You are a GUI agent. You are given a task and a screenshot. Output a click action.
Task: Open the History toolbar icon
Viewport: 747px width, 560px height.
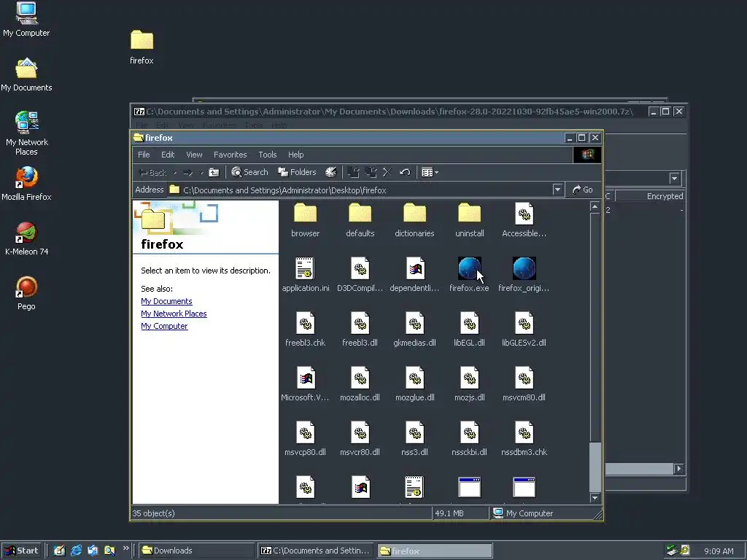click(331, 172)
